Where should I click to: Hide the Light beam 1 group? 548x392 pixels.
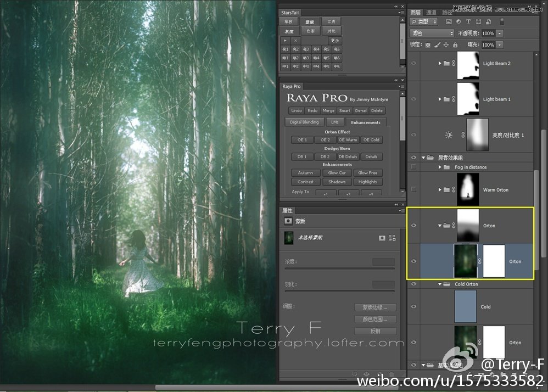tap(414, 99)
